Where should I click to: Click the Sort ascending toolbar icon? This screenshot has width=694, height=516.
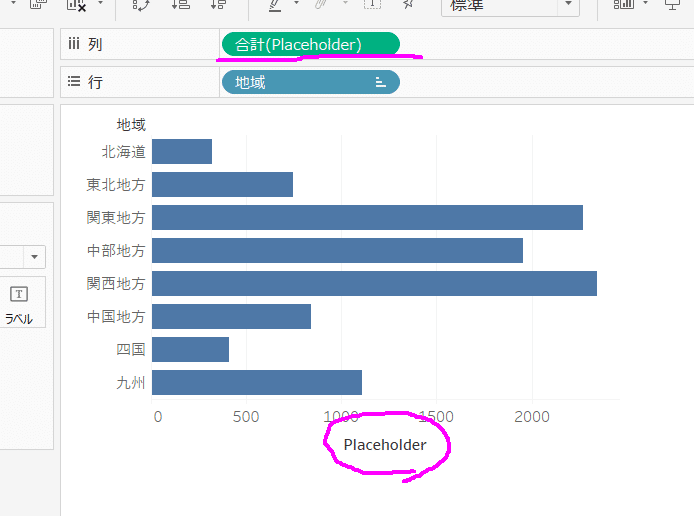tap(181, 4)
